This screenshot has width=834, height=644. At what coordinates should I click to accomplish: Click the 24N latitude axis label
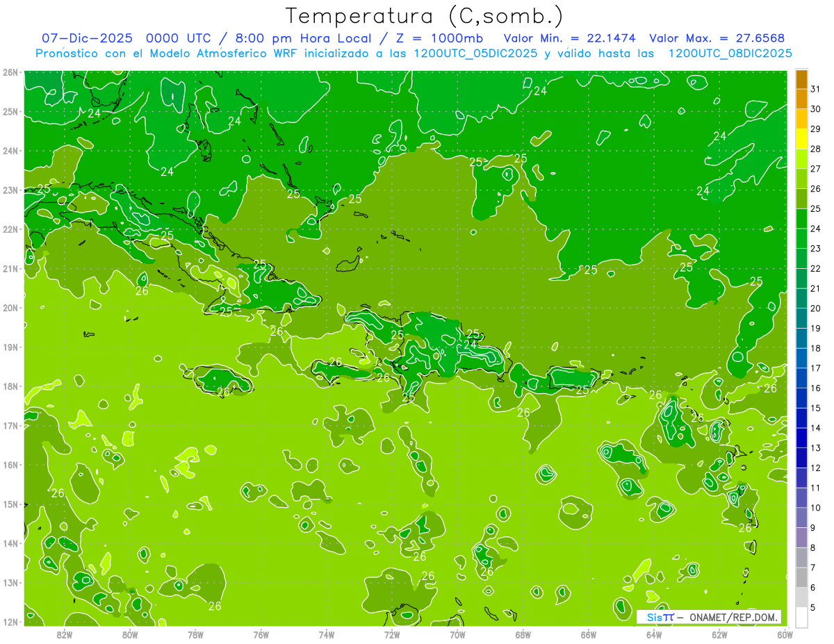tap(10, 151)
